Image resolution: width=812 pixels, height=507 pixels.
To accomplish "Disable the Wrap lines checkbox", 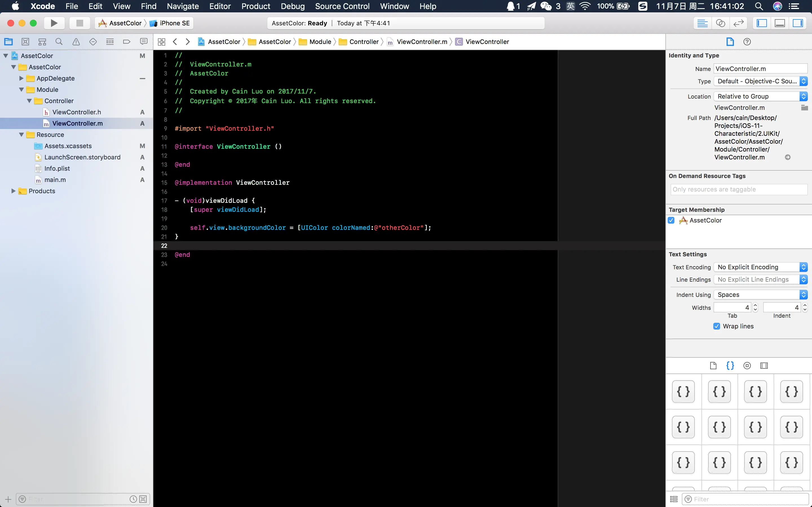I will (717, 326).
